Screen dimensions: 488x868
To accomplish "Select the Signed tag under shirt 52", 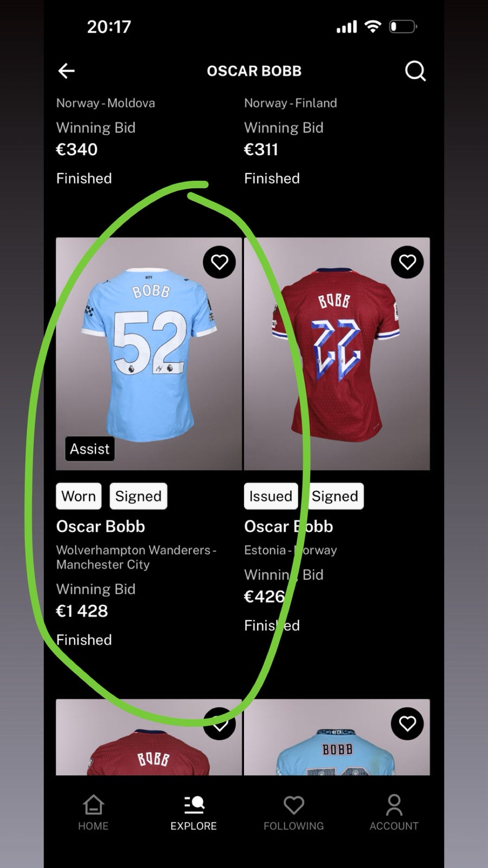I will click(x=138, y=496).
